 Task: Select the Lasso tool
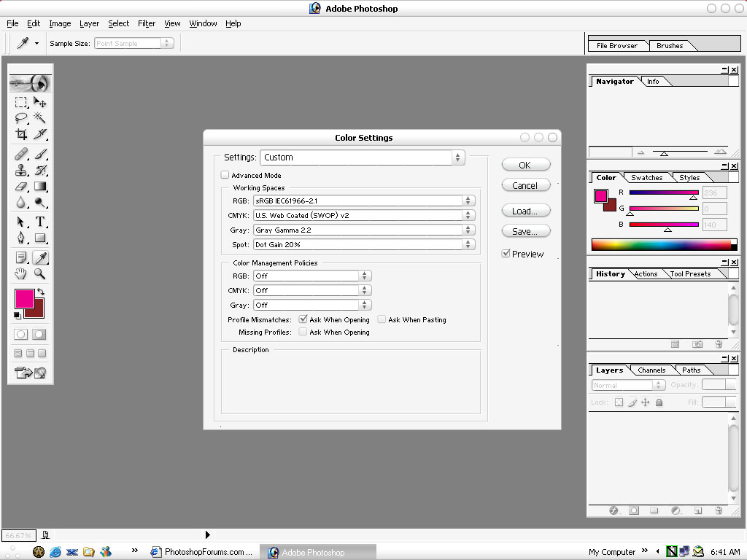(x=21, y=117)
